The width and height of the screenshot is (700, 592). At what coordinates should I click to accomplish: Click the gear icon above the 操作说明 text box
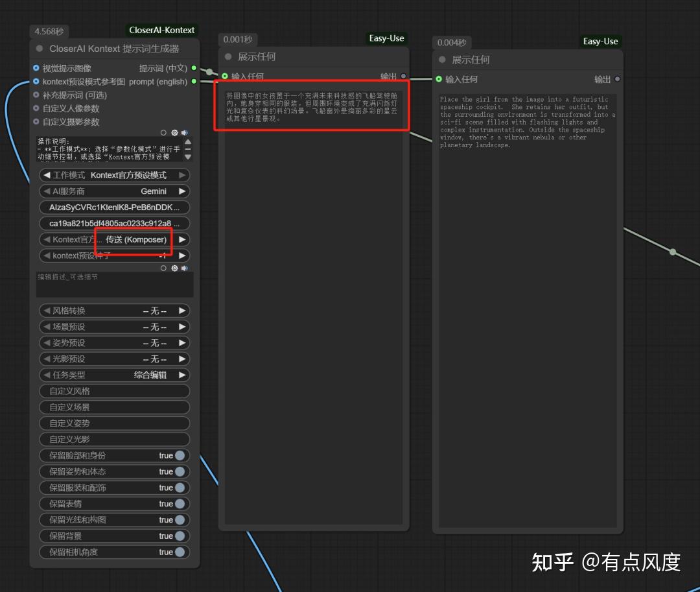point(174,133)
